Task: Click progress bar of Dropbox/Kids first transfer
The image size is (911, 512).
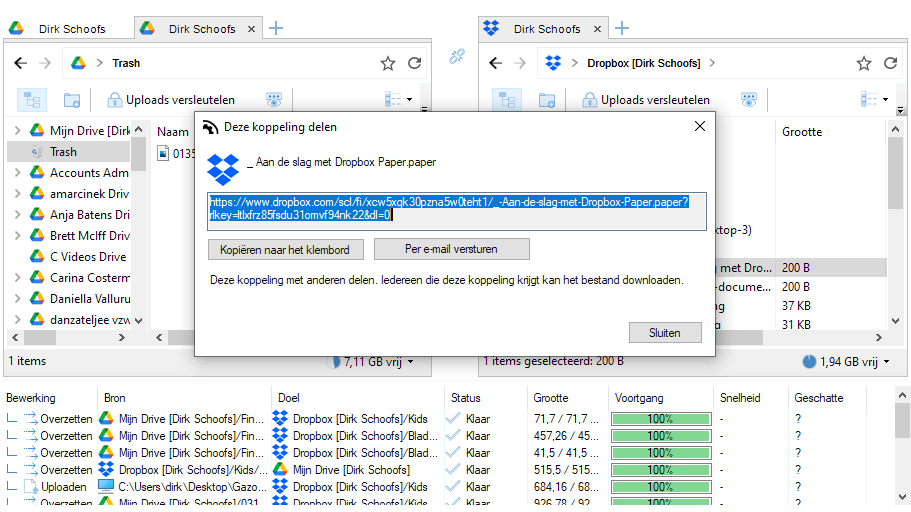Action: click(661, 418)
